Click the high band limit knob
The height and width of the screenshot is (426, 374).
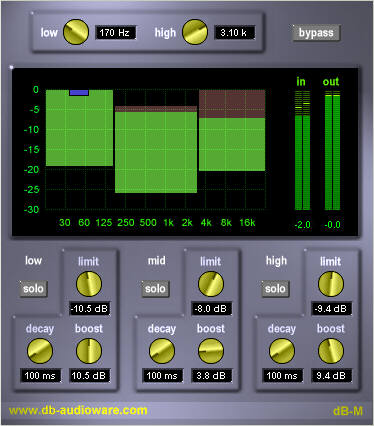[x=331, y=284]
